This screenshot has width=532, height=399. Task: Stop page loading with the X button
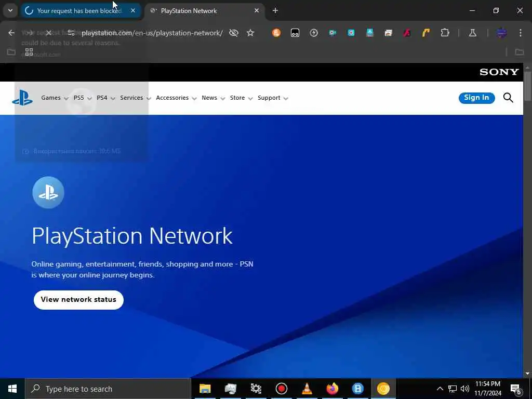point(48,33)
